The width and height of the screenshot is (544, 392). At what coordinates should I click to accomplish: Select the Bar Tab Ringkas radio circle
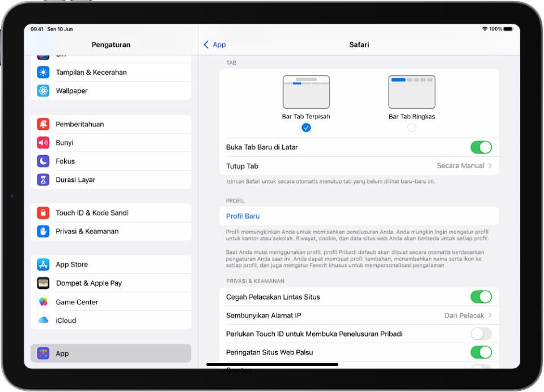[x=412, y=127]
